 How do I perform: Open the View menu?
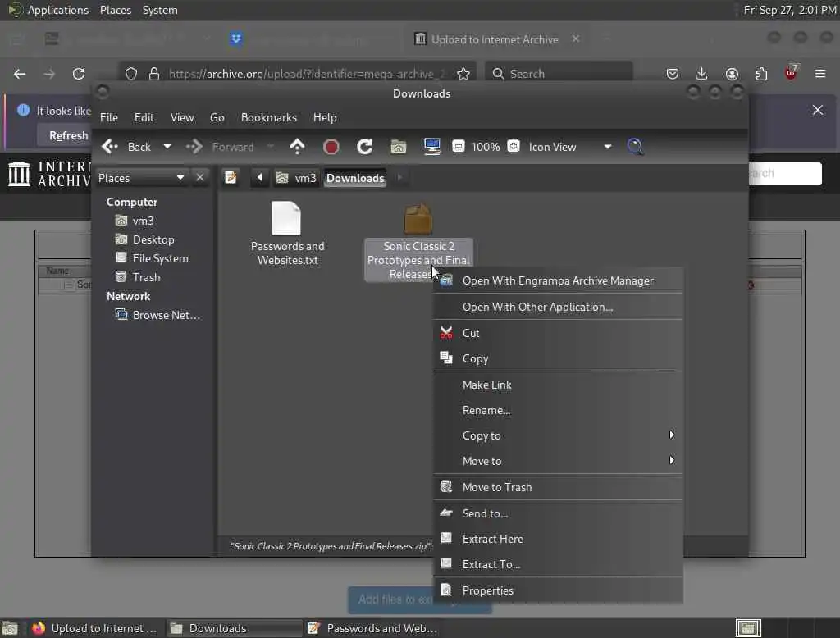(x=182, y=117)
